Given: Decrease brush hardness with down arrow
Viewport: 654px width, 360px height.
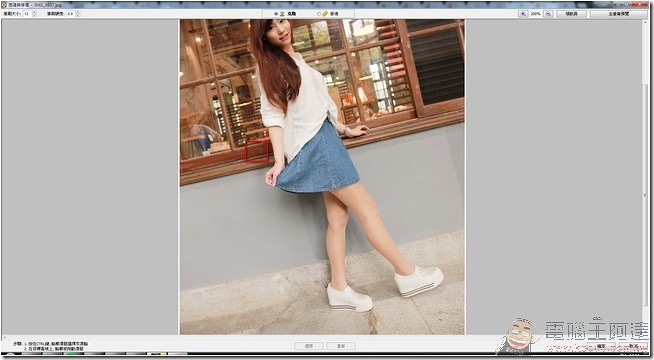Looking at the screenshot, I should (x=78, y=15).
